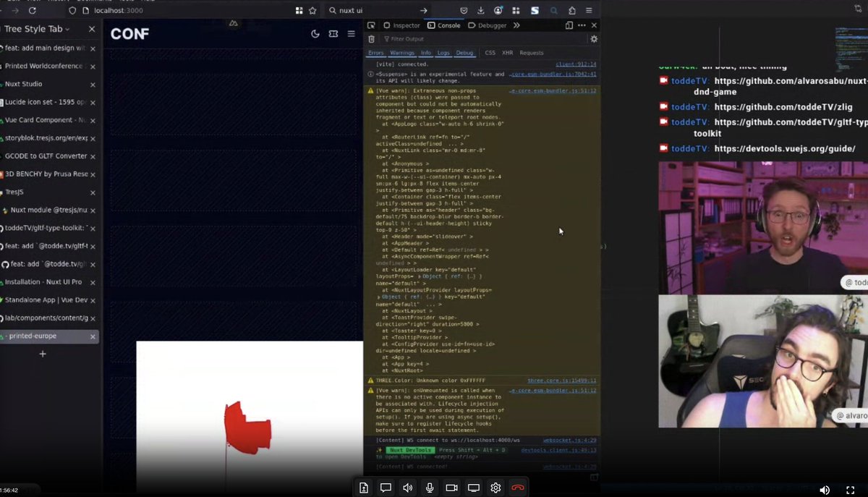Toggle the Errors console filter

click(x=376, y=53)
